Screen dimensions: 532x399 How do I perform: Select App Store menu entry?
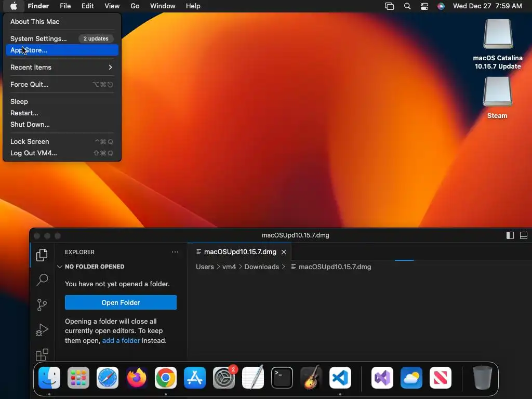(62, 50)
